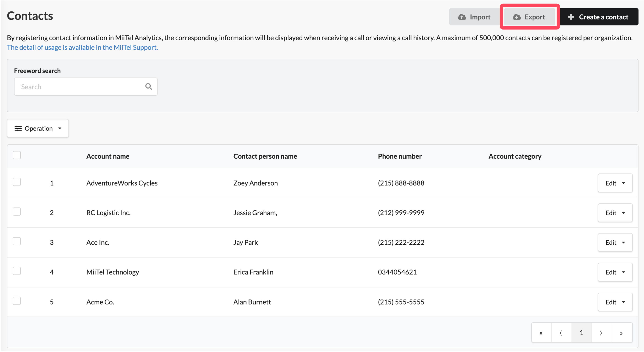Click RC Logistic Inc. account name
644x352 pixels.
(x=108, y=213)
